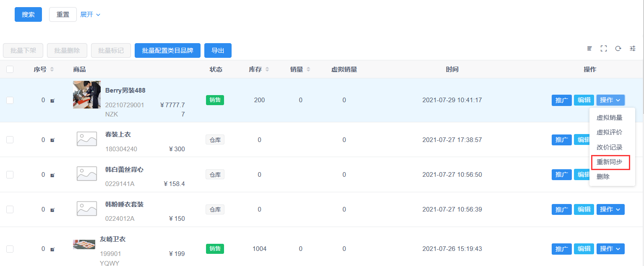Toggle fullscreen table view icon

pyautogui.click(x=604, y=49)
